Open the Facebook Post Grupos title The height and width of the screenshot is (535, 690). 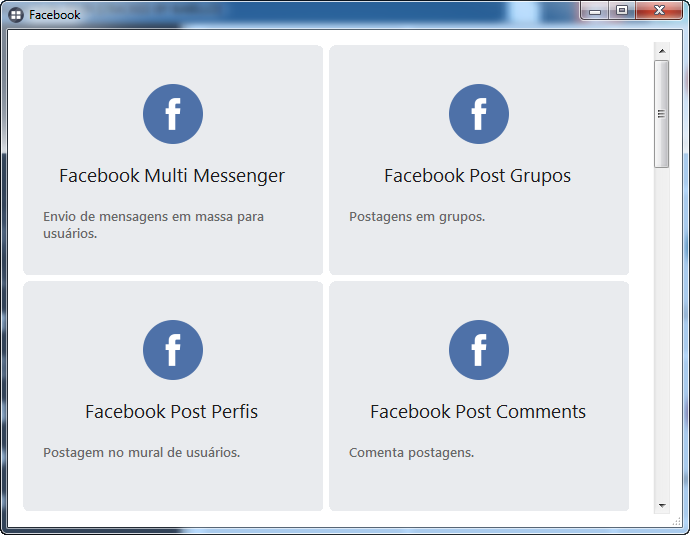point(477,176)
